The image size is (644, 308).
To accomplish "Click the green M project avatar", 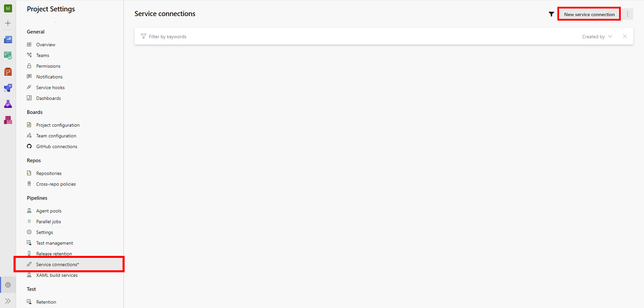I will pyautogui.click(x=8, y=8).
